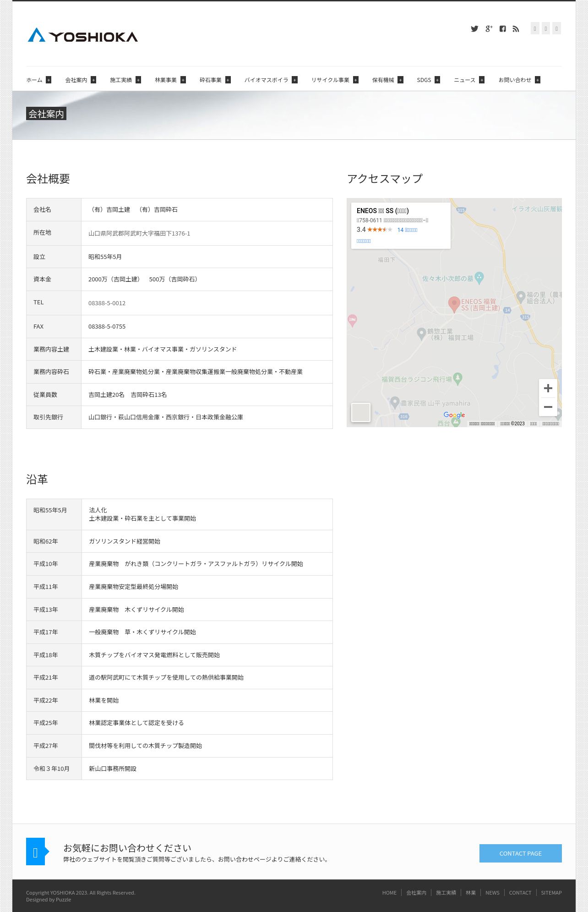Click the TEL number 08388-5-0012
The height and width of the screenshot is (912, 588).
107,303
